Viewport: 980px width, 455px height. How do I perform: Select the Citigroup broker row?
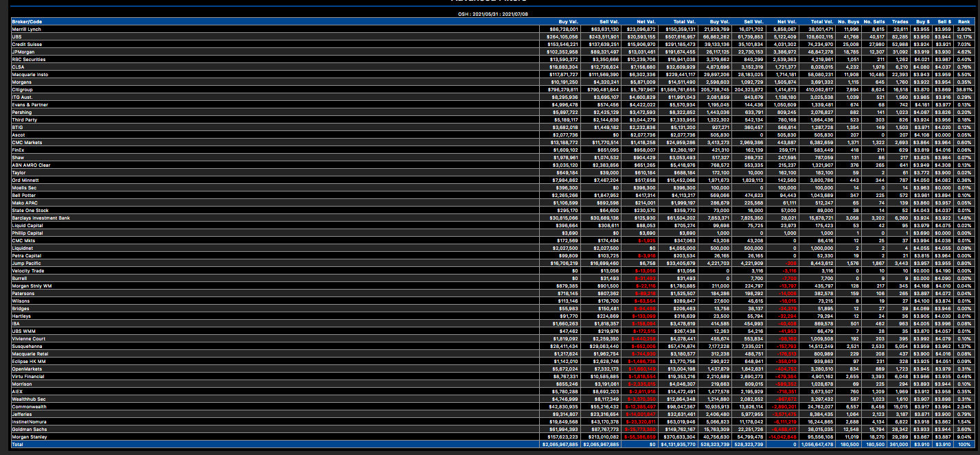click(x=492, y=90)
